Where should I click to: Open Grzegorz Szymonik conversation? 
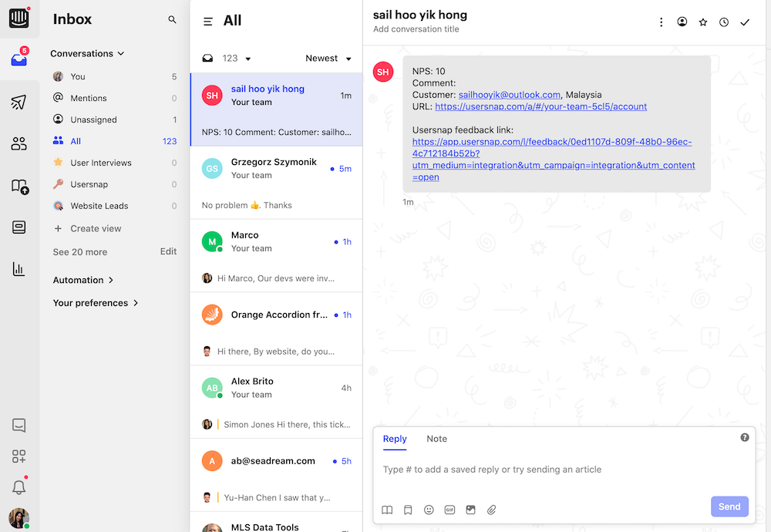click(x=277, y=183)
